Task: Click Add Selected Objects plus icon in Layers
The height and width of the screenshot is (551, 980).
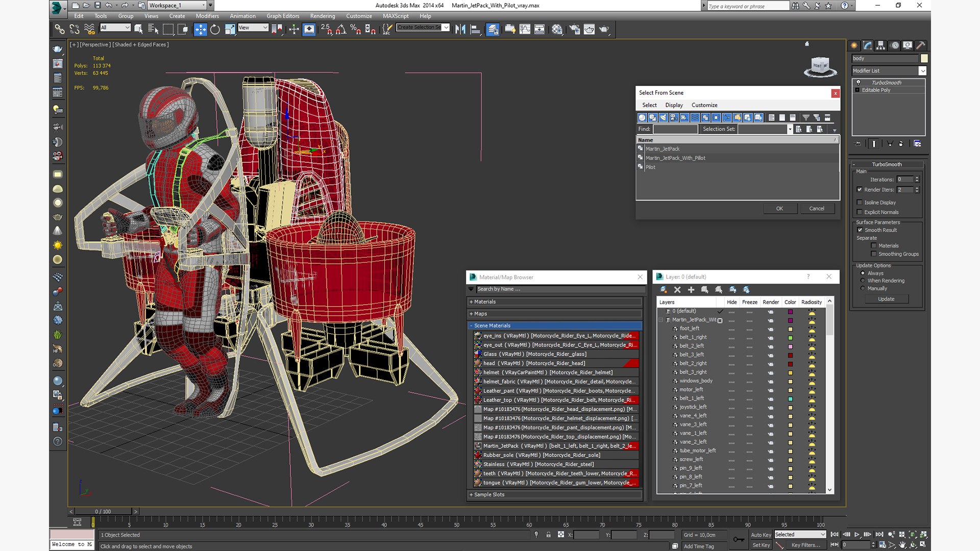Action: click(x=691, y=290)
